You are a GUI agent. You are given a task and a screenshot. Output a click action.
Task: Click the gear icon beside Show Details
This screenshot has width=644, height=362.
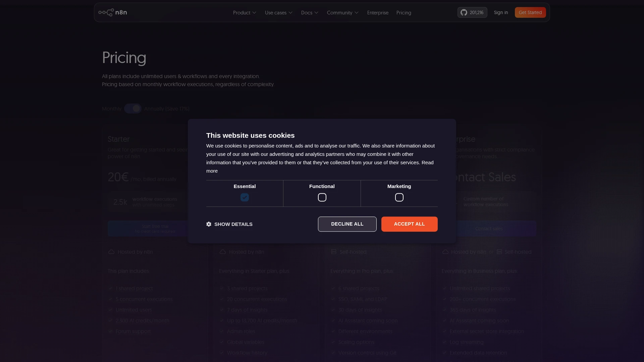click(x=209, y=224)
